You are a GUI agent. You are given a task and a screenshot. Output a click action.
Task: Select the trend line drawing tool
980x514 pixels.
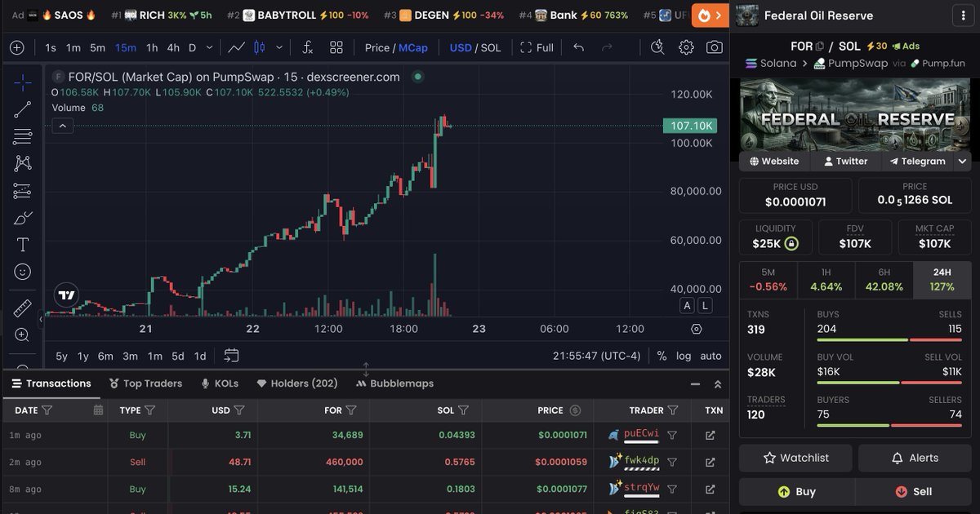tap(23, 109)
